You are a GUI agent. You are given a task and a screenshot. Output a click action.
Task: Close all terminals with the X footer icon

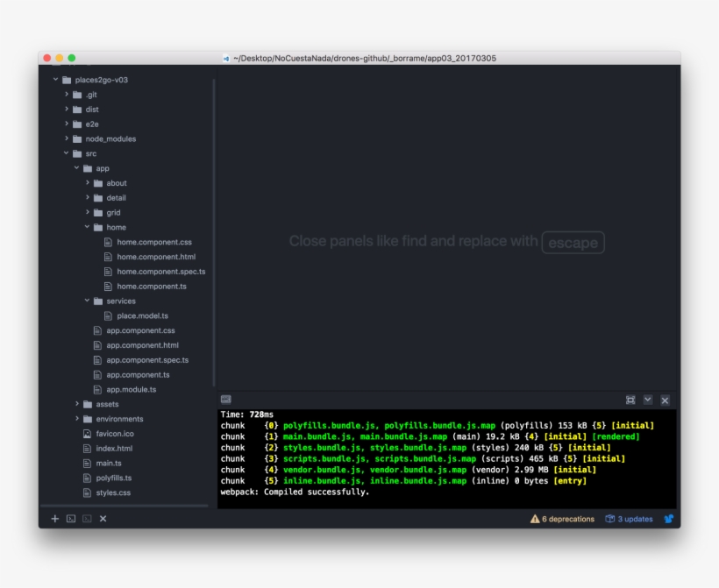coord(103,518)
